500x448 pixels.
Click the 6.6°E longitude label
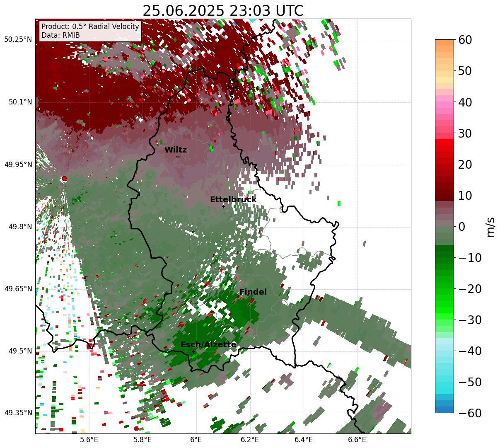point(357,440)
